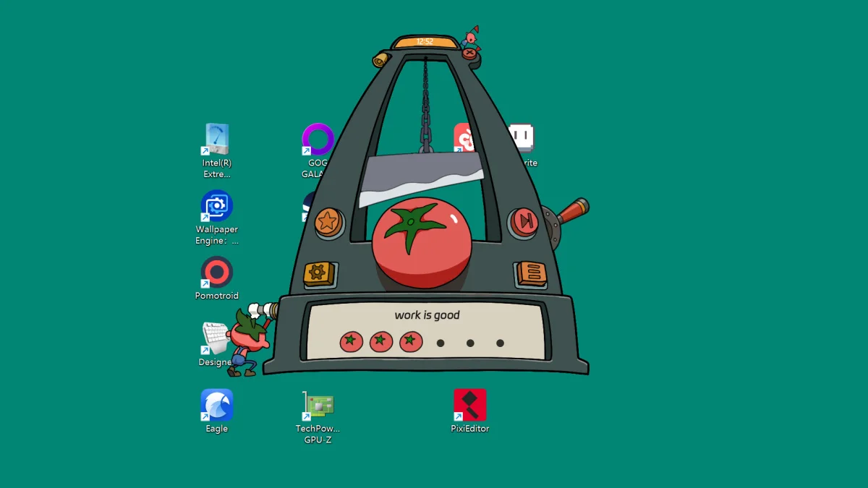Click the golden bell on the frame
The width and height of the screenshot is (868, 488).
(x=380, y=59)
